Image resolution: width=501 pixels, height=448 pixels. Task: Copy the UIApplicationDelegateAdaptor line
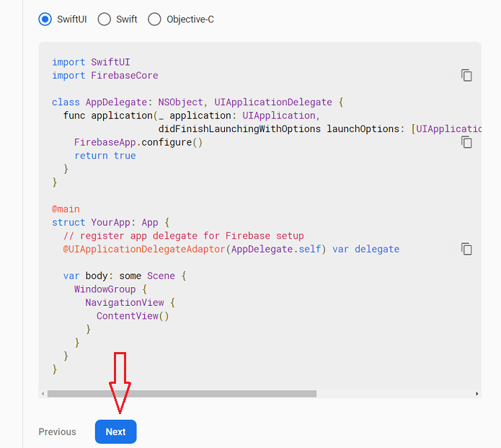tap(466, 249)
